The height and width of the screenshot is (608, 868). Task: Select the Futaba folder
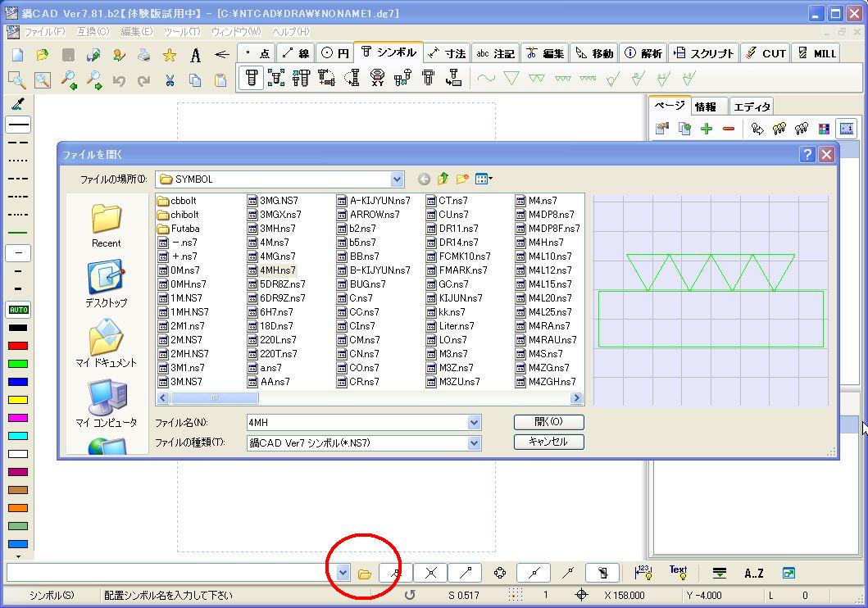[x=178, y=229]
